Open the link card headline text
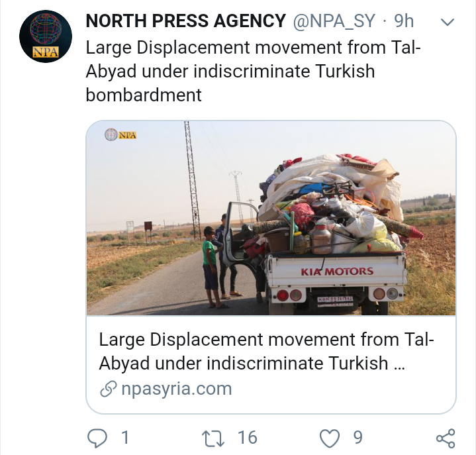Screen dimensions: 476x455 tap(266, 351)
